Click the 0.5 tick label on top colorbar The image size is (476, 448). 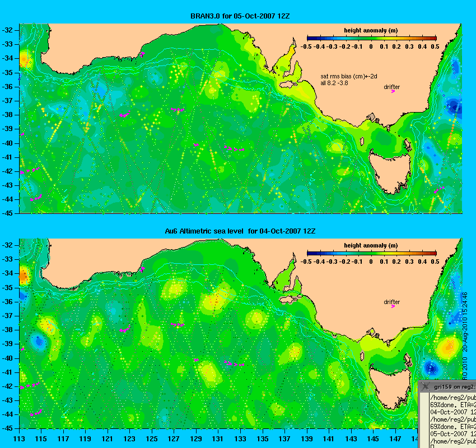coord(435,46)
